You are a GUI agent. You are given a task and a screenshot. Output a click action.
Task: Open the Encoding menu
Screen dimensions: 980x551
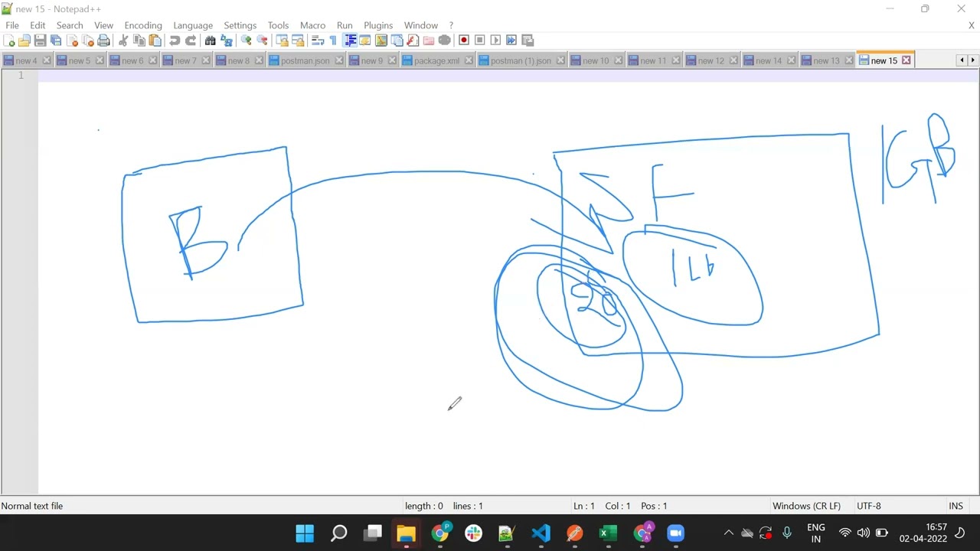143,25
